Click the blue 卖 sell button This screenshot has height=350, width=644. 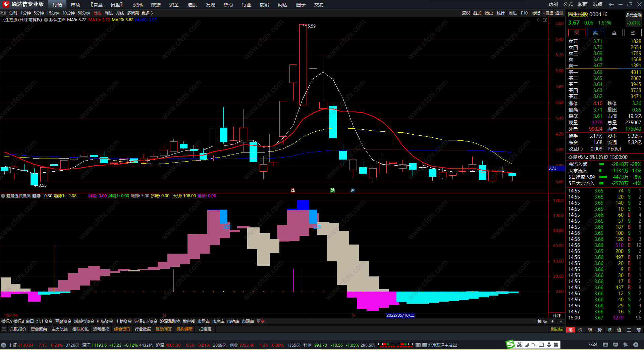pos(595,33)
